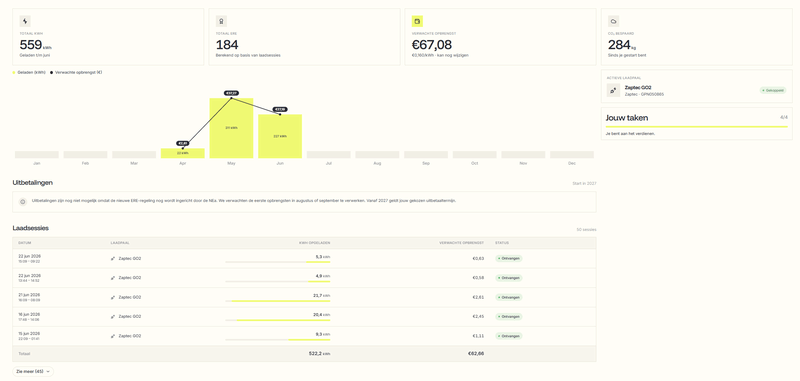Click the Datum column header
Image resolution: width=800 pixels, height=381 pixels.
click(x=24, y=243)
